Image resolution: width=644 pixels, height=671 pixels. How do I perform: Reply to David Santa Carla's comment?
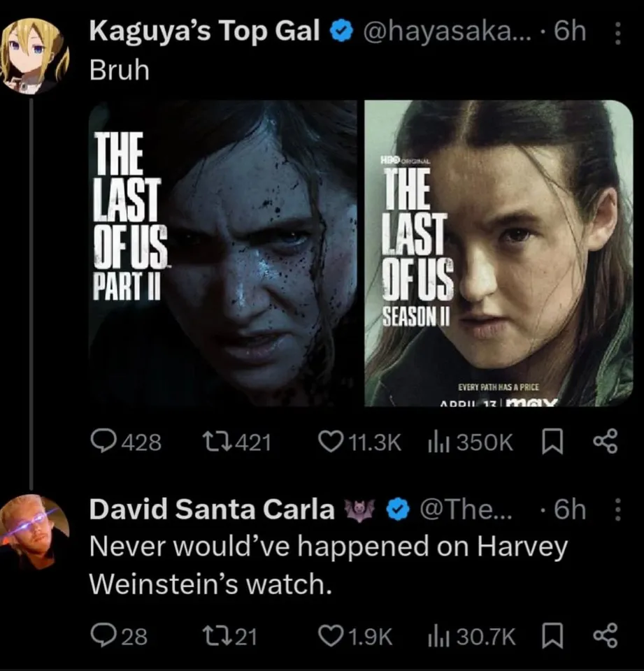103,635
